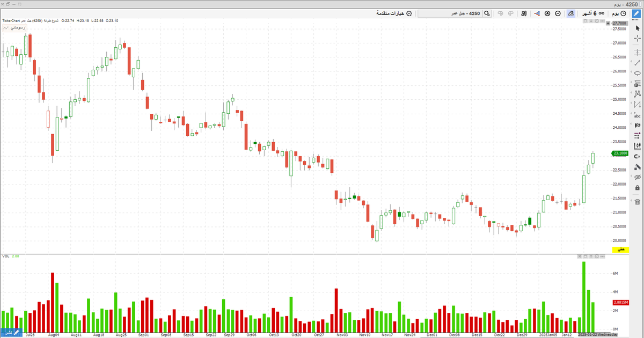644x338 pixels.
Task: Select the flag marker tool
Action: [637, 124]
